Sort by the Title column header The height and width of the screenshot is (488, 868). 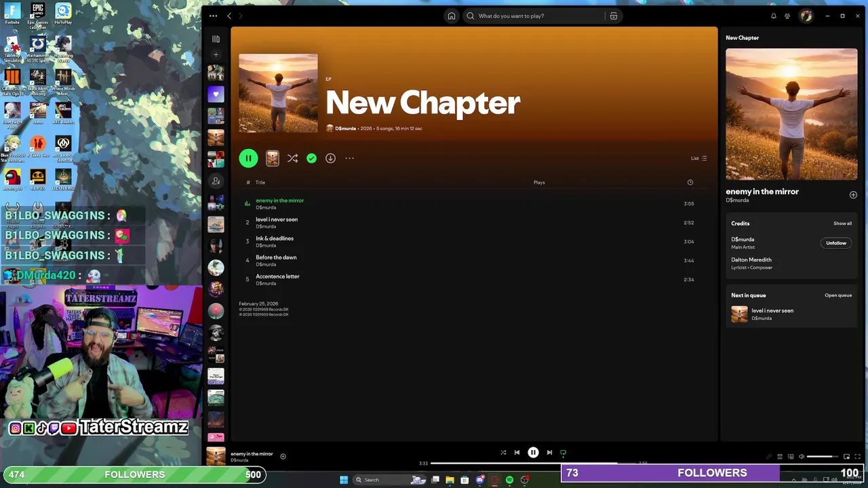pyautogui.click(x=260, y=182)
